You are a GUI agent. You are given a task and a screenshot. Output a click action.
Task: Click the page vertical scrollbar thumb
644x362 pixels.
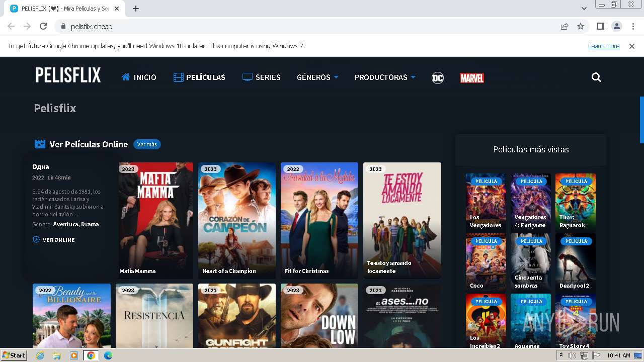tap(641, 120)
